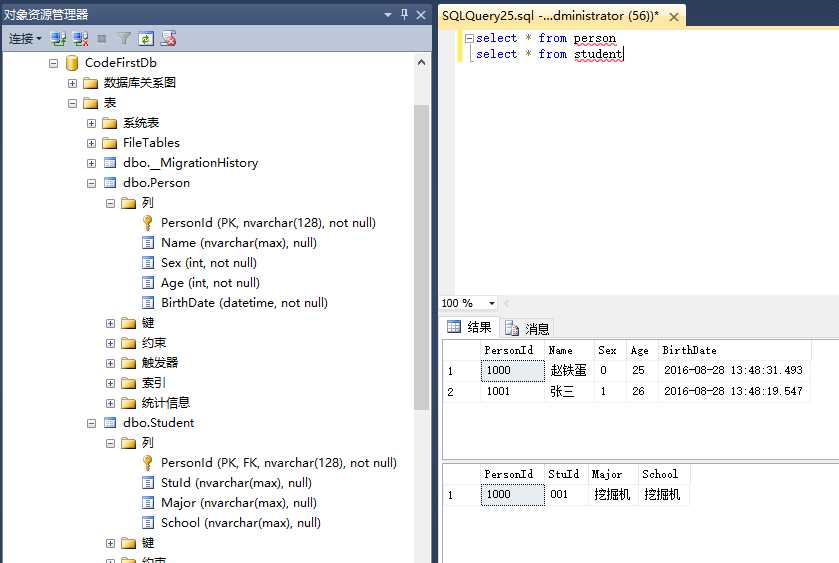Expand the 约束 folder under dbo.Person

110,344
